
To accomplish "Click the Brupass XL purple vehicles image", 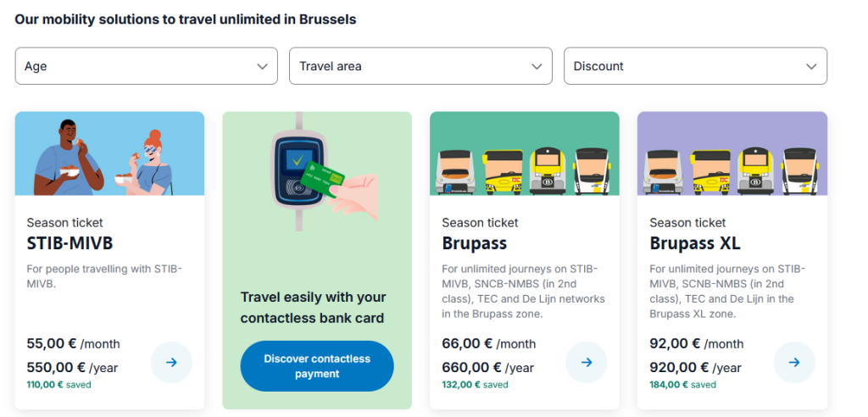I will click(732, 153).
